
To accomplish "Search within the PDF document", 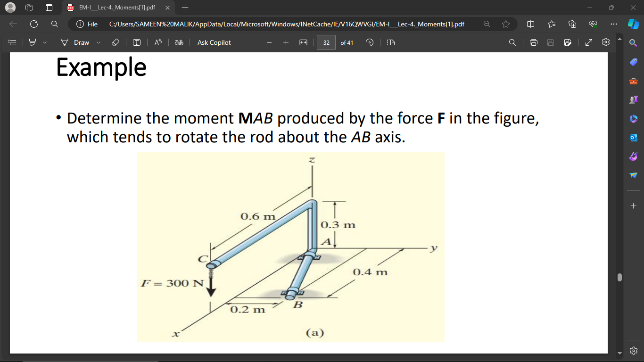I will 512,42.
